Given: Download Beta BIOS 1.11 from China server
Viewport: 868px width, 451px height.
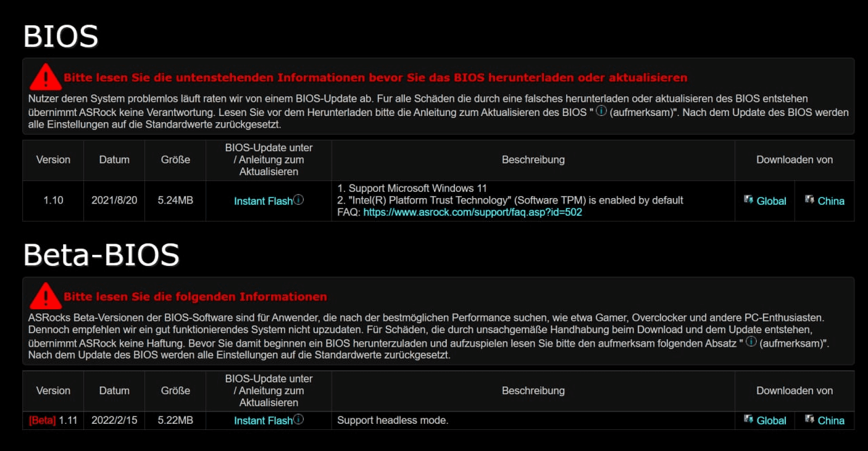Looking at the screenshot, I should pos(831,420).
